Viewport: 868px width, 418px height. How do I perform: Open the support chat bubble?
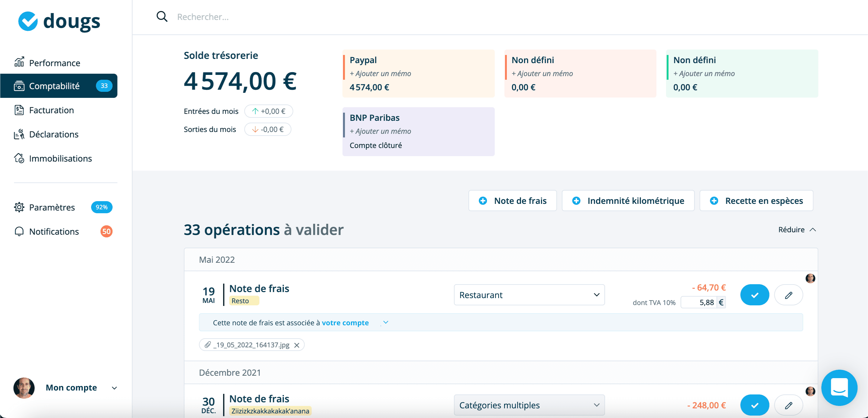[x=839, y=388]
